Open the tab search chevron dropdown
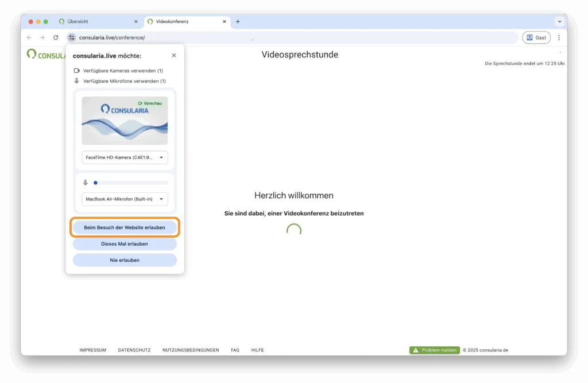Viewport: 588px width, 383px height. tap(559, 21)
